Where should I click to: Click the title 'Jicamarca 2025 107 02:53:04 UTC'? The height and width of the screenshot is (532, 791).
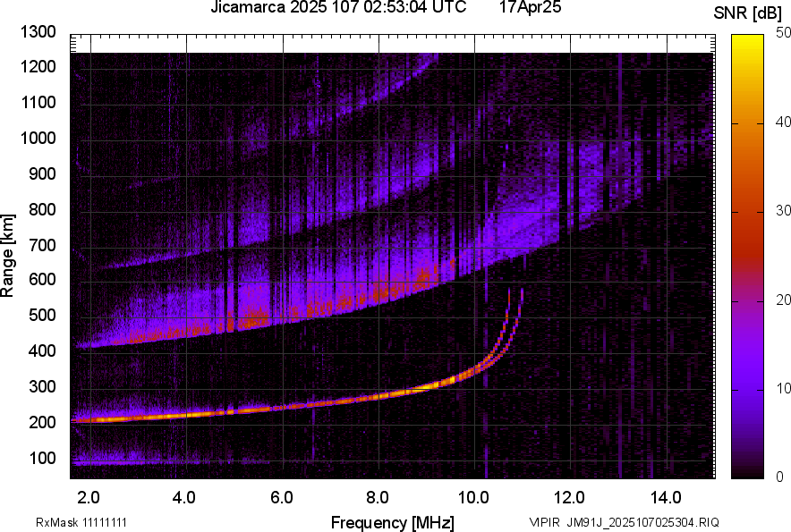[x=338, y=7]
